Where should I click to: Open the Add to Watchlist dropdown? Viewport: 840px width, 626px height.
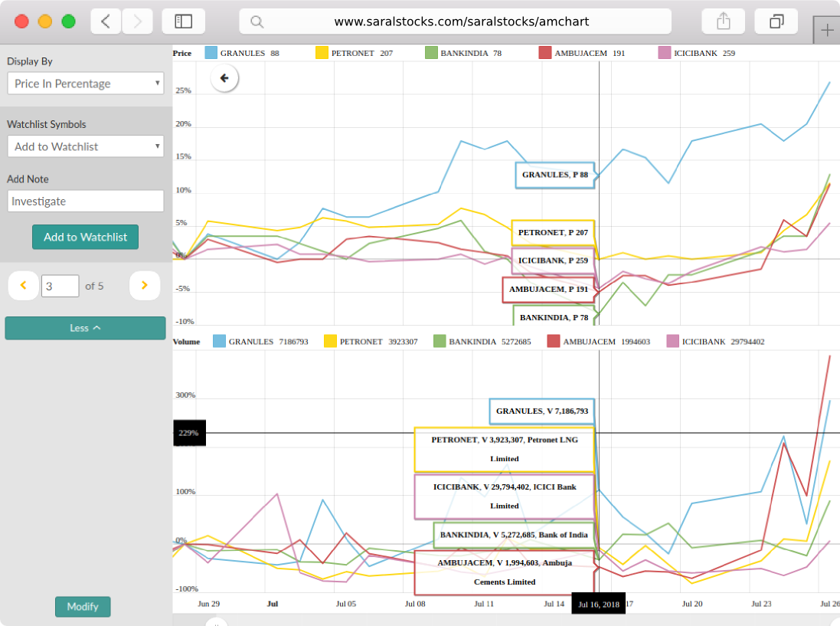click(86, 146)
